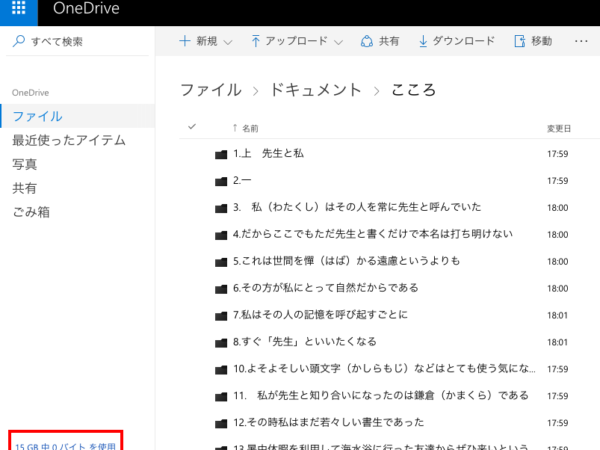This screenshot has width=600, height=450.
Task: Open folder 10.よそよそしい頭文字
Action: point(384,369)
